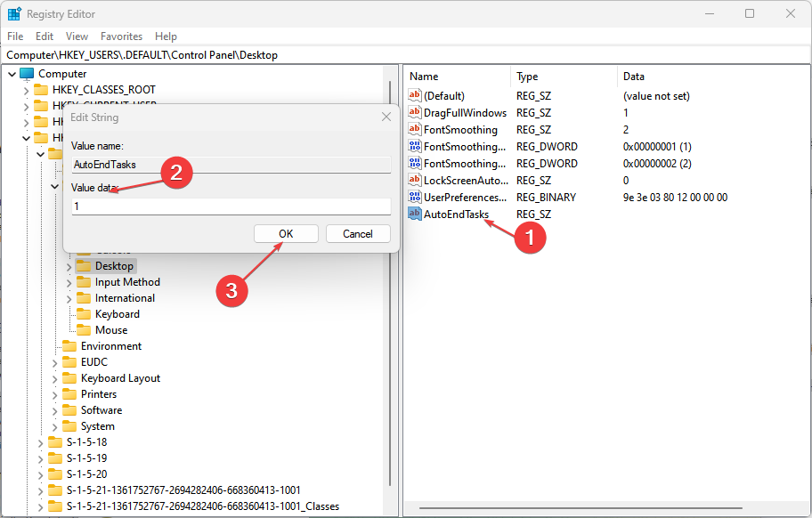Screen dimensions: 812x518
Task: Select the AutoEndTasks value name
Action: coord(456,214)
